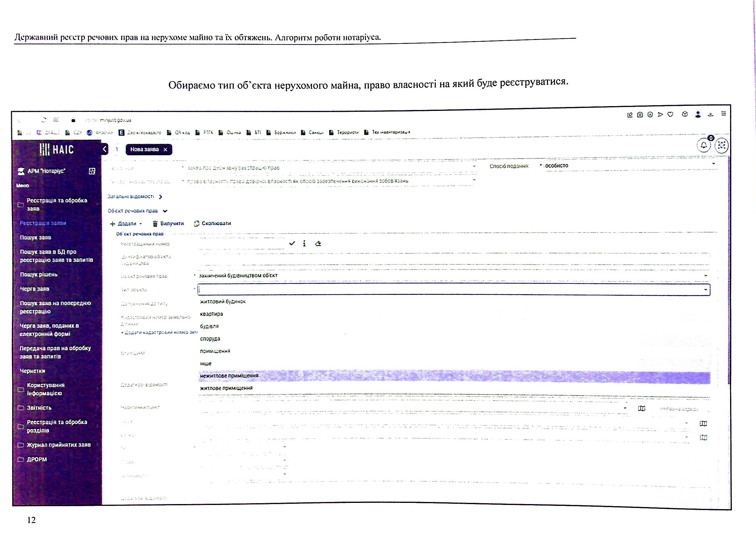Screen dimensions: 756x547
Task: Open the map icon next to Населений пункт
Action: coord(642,409)
